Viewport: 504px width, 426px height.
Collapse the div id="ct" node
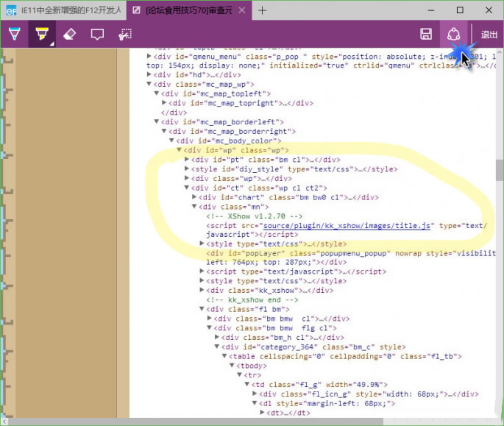click(187, 188)
